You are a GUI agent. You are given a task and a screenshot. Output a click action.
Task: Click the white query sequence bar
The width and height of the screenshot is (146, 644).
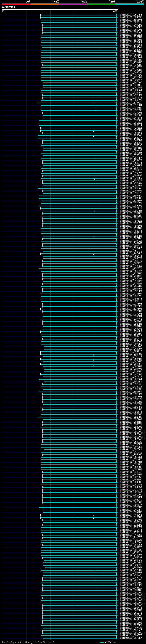pyautogui.click(x=60, y=10)
